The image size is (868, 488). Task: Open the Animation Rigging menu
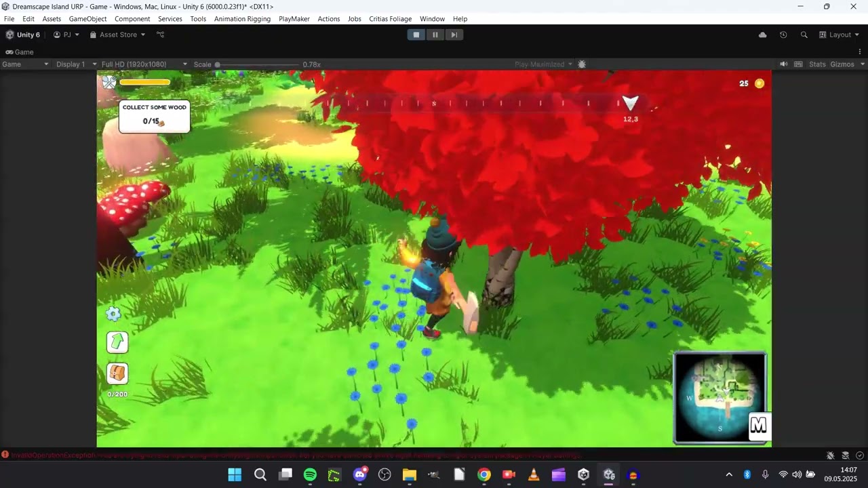[242, 19]
